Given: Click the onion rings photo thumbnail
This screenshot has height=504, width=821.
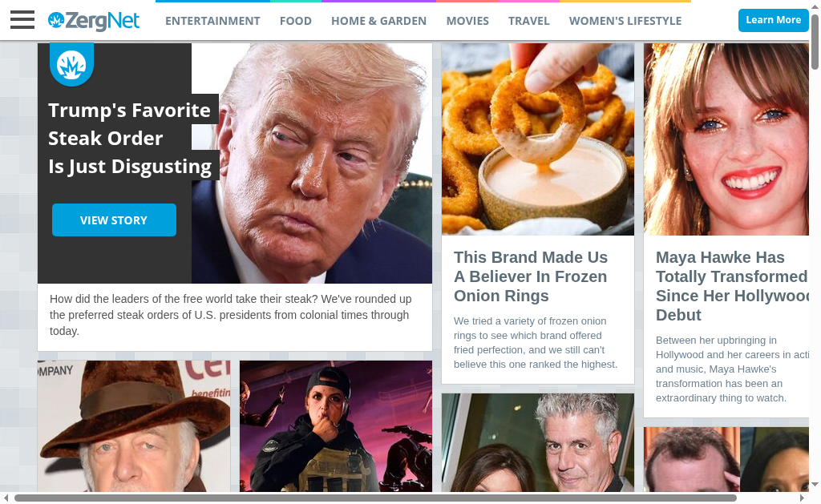Looking at the screenshot, I should point(538,139).
